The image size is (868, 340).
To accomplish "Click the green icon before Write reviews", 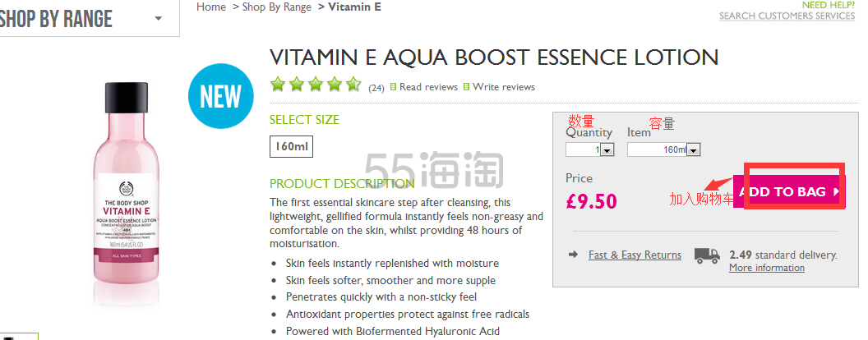I will click(x=466, y=87).
